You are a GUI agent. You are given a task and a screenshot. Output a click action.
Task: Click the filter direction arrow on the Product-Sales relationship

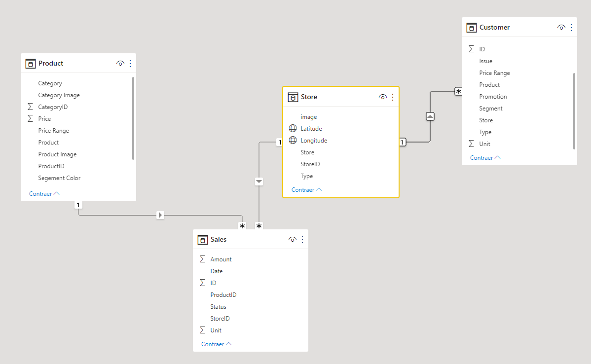pos(160,215)
